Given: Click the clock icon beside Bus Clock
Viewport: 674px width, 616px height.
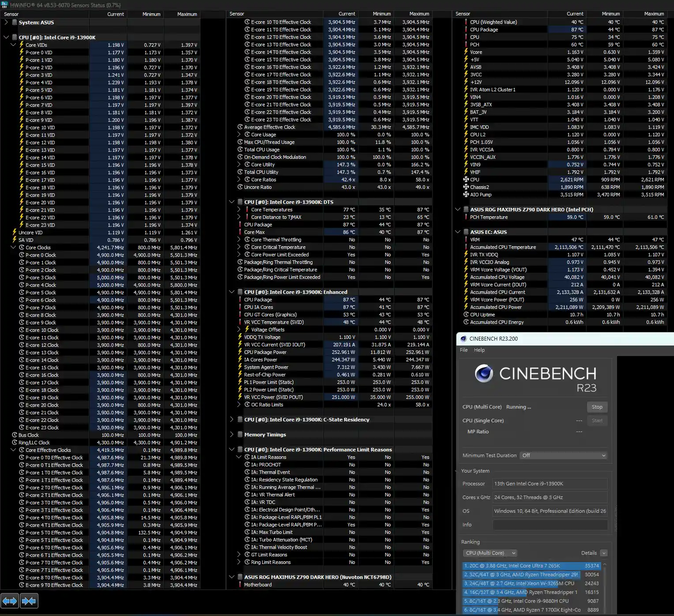Looking at the screenshot, I should pyautogui.click(x=15, y=435).
